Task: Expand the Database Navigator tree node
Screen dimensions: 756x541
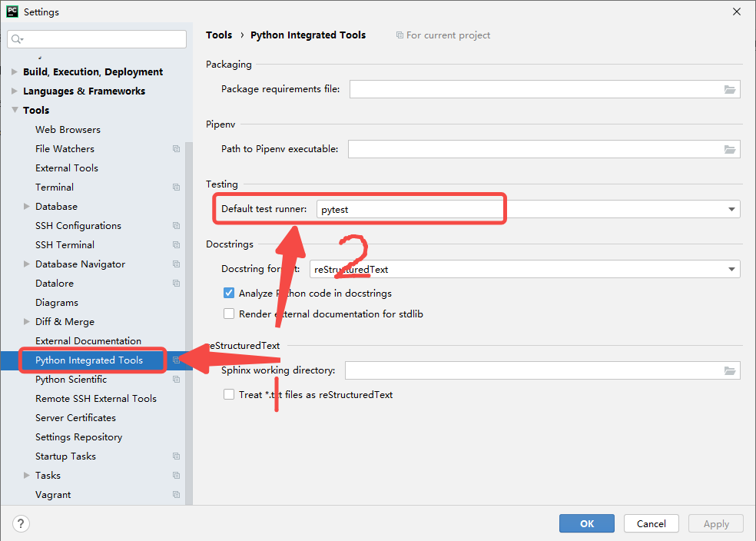Action: pyautogui.click(x=27, y=264)
